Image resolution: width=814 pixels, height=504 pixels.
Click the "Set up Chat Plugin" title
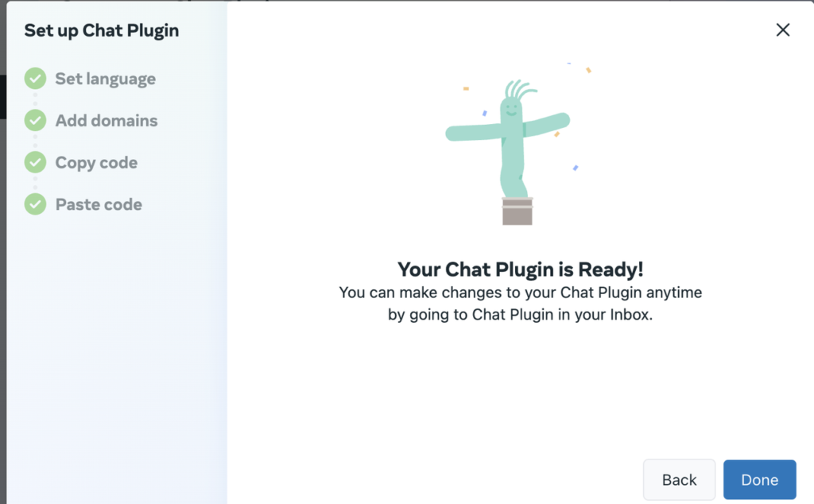(102, 31)
